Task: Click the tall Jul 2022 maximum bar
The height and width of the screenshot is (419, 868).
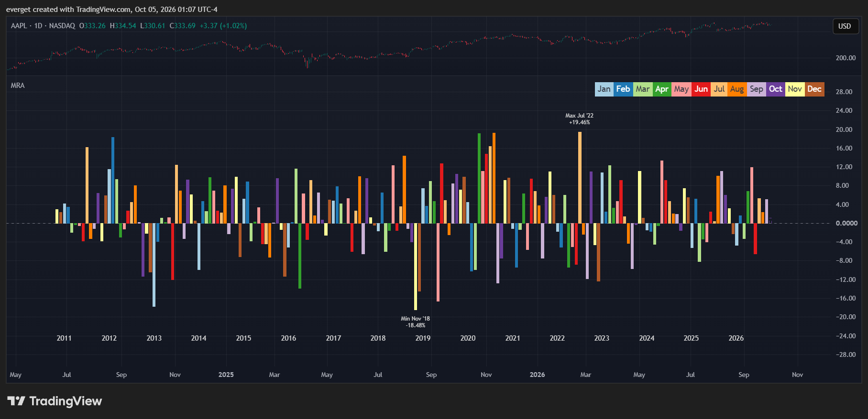Action: tap(580, 177)
